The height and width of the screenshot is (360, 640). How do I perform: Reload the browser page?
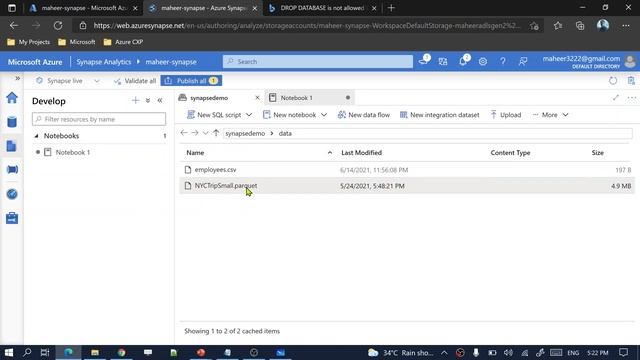58,26
